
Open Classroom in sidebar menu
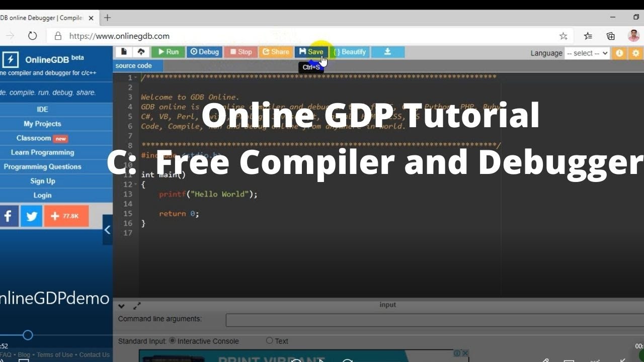pyautogui.click(x=42, y=138)
